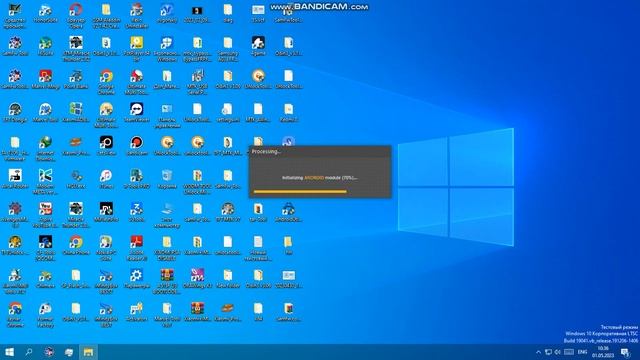Open the taskbar clock and date
This screenshot has width=640, height=360.
(x=603, y=352)
